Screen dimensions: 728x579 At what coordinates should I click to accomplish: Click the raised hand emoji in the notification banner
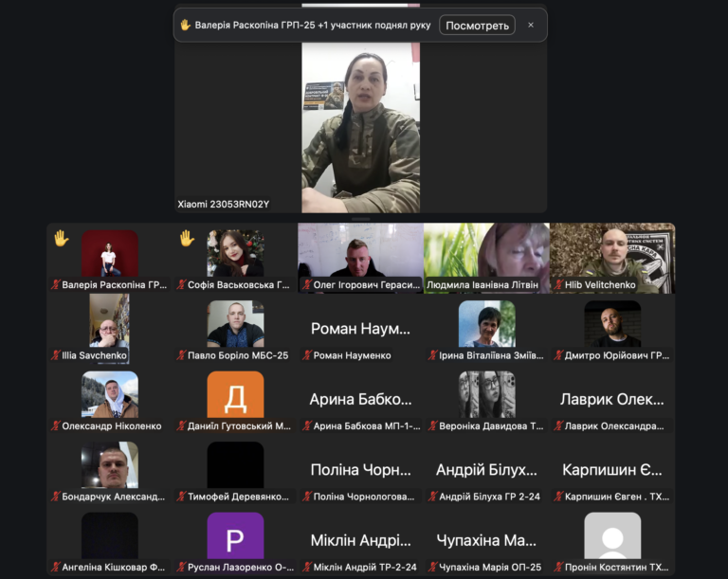186,26
